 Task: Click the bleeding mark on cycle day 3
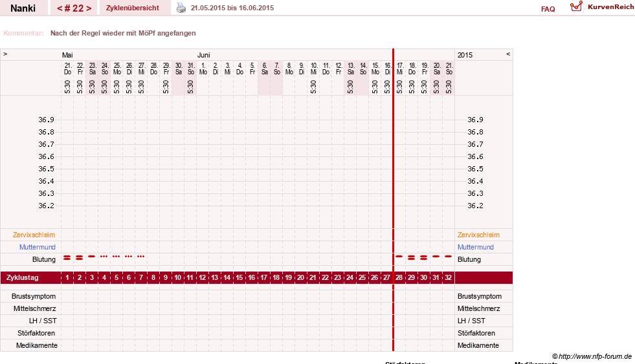click(x=92, y=257)
